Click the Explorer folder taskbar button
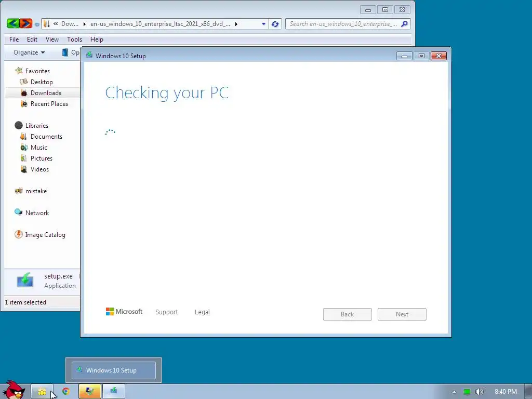Viewport: 532px width, 399px height. pos(42,392)
